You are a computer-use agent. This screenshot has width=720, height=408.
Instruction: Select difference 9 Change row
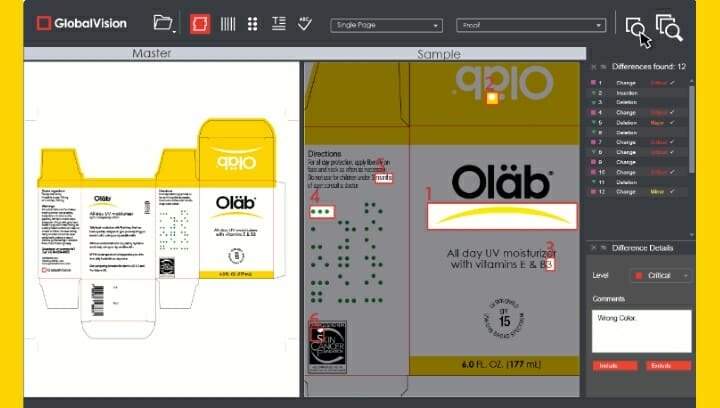click(x=638, y=162)
